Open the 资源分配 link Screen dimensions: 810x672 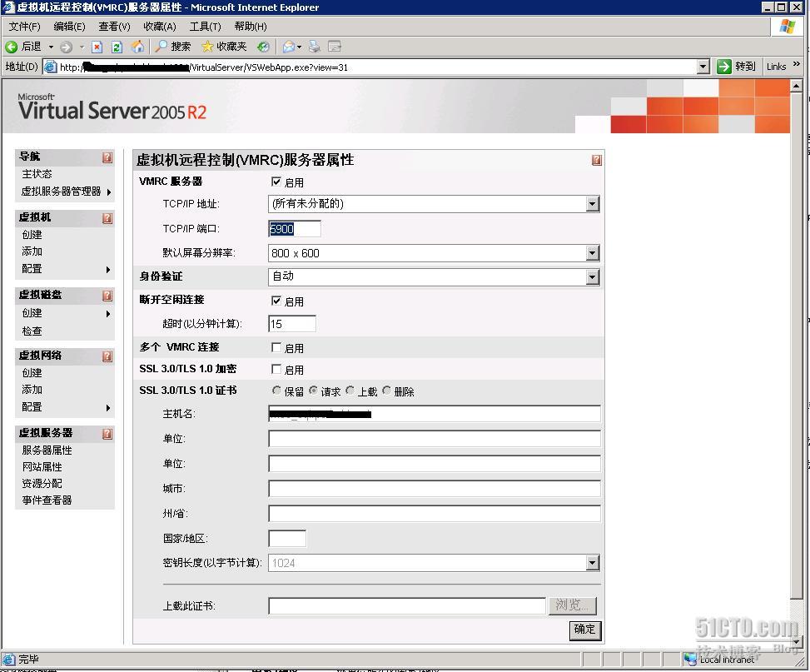coord(42,484)
